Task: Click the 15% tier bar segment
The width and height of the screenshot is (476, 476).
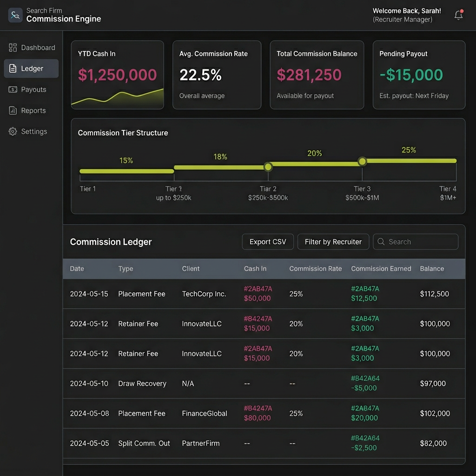Action: pyautogui.click(x=126, y=171)
